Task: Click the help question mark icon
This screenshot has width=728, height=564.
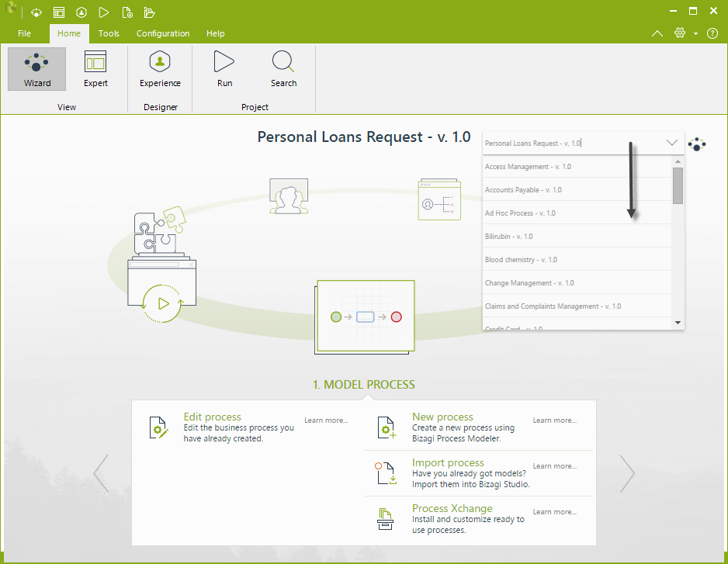Action: click(x=712, y=33)
